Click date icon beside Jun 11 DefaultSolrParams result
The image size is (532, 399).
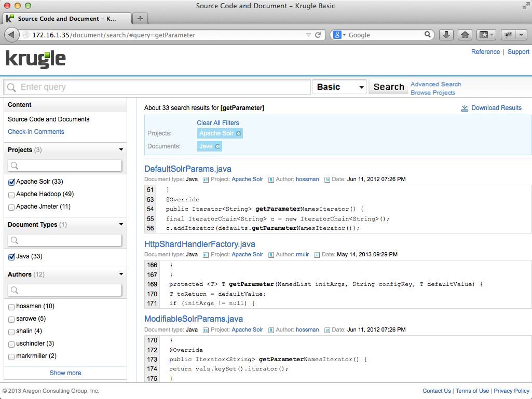pos(327,180)
